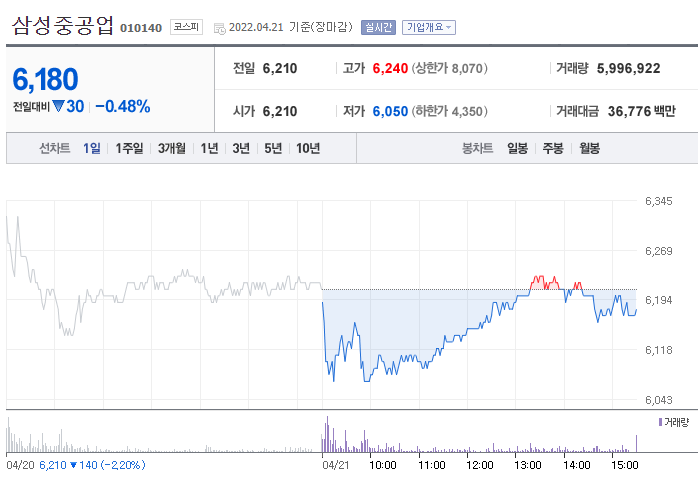The width and height of the screenshot is (698, 483).
Task: Click the 11:00 time axis label
Action: [x=432, y=465]
